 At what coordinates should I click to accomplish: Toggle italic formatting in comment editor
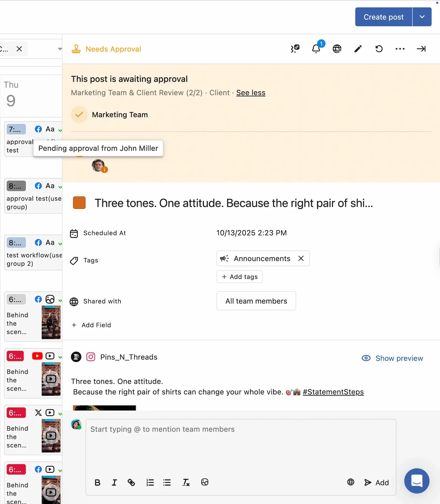tap(114, 482)
